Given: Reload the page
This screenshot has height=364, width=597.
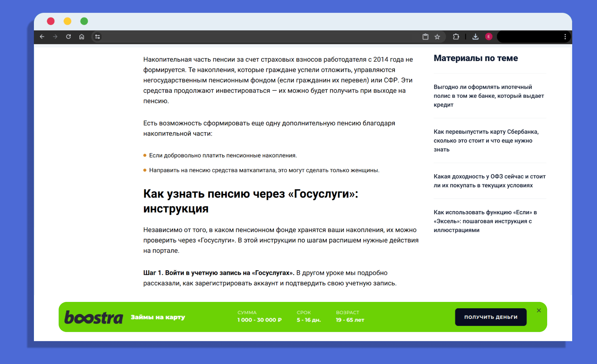Looking at the screenshot, I should pos(69,37).
